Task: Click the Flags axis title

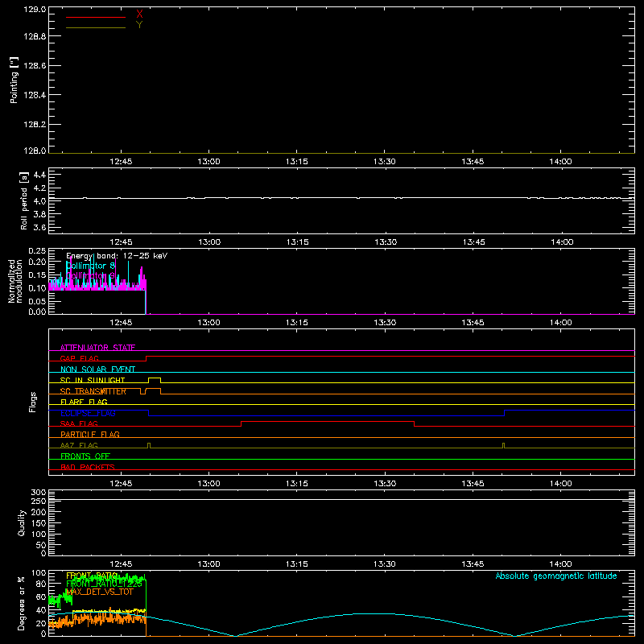Action: click(32, 402)
